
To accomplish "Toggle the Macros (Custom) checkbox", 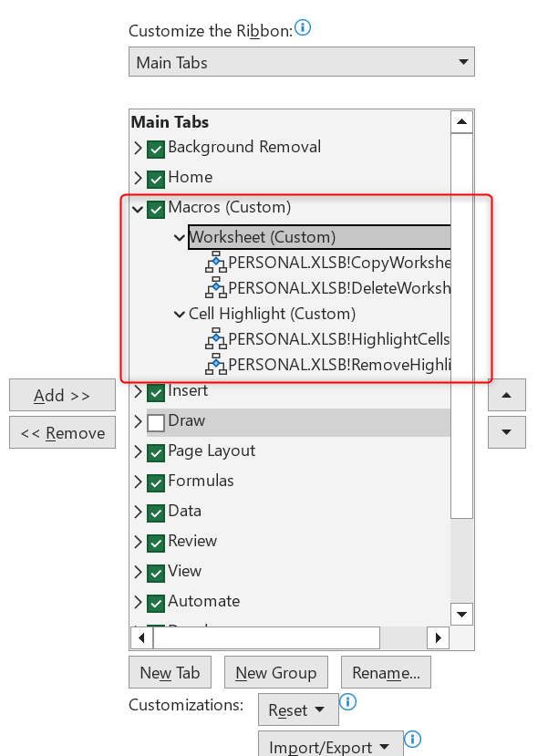I will coord(156,209).
